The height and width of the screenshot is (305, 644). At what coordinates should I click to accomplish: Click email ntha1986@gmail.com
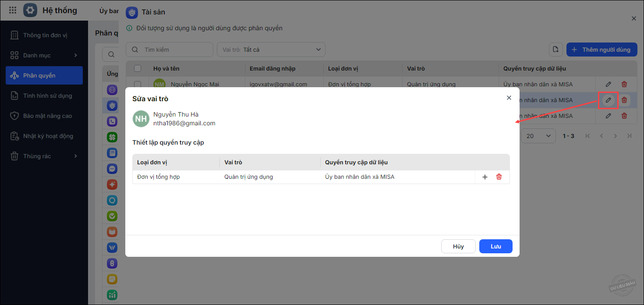click(184, 123)
